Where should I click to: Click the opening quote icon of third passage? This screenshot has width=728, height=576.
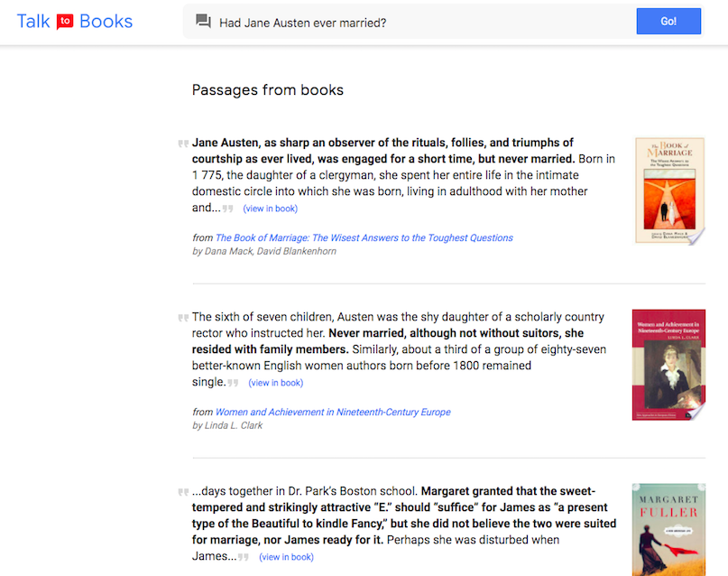[x=183, y=492]
